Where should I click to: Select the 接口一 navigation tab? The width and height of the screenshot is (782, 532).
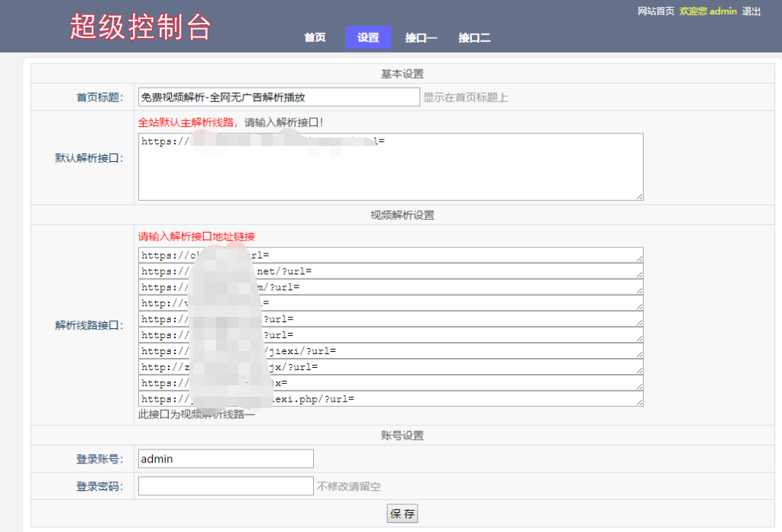(421, 37)
